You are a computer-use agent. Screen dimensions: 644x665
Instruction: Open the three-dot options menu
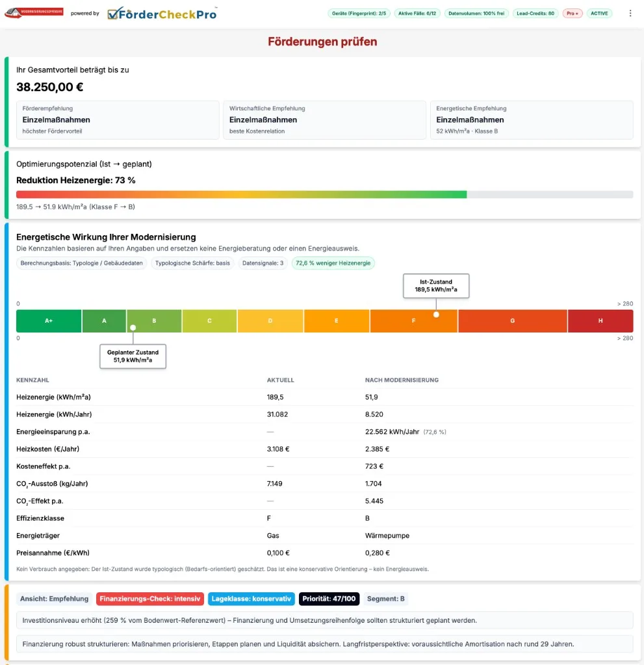pos(630,13)
